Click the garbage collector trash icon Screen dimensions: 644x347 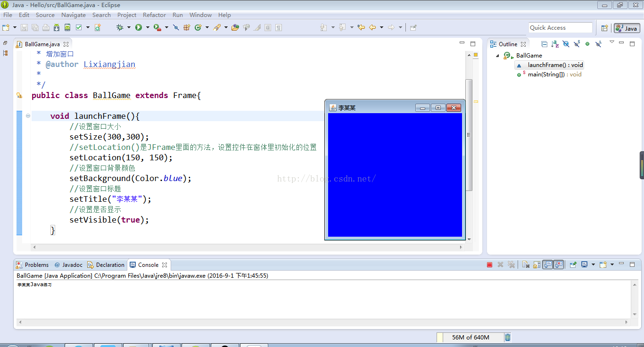[x=507, y=337]
